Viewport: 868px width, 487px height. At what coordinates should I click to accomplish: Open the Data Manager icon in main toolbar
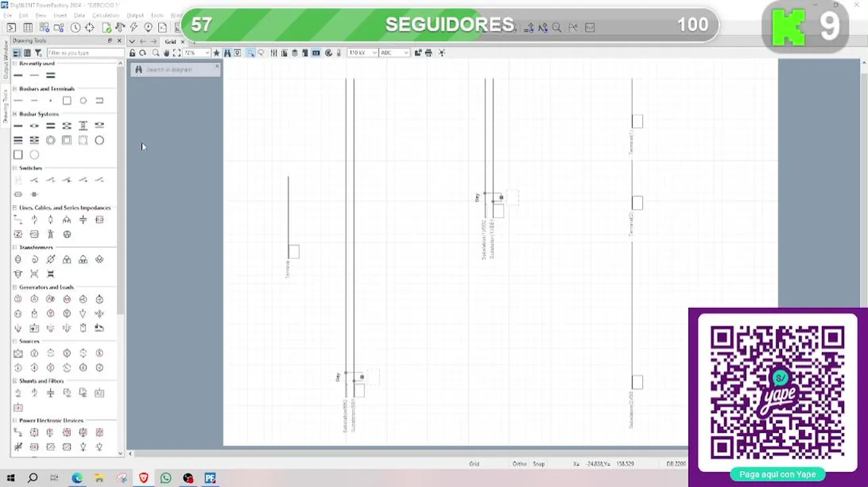coord(11,28)
